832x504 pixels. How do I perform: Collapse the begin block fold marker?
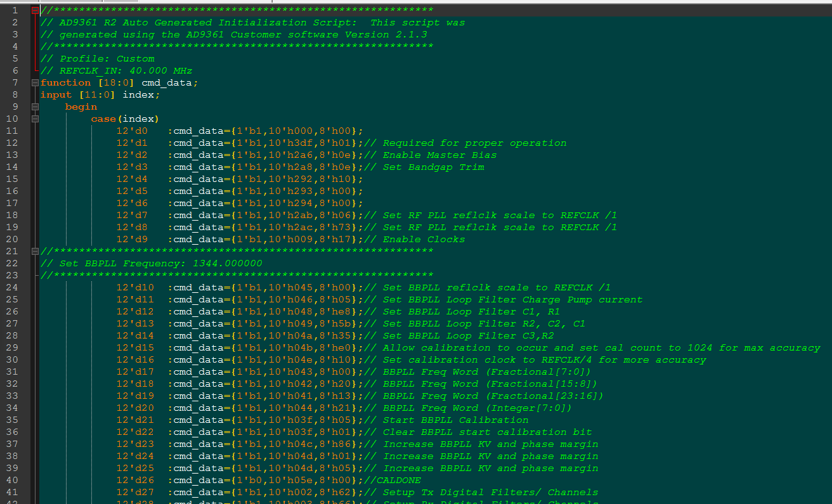click(x=35, y=107)
